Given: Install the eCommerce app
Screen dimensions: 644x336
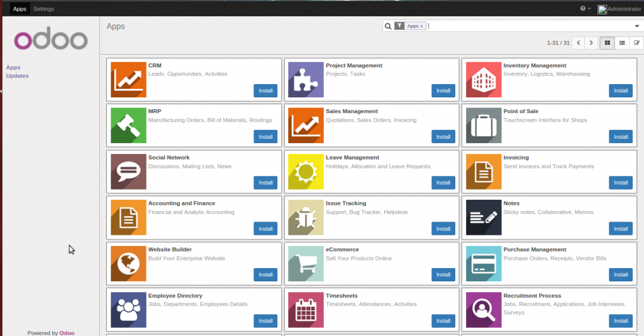Looking at the screenshot, I should [443, 274].
